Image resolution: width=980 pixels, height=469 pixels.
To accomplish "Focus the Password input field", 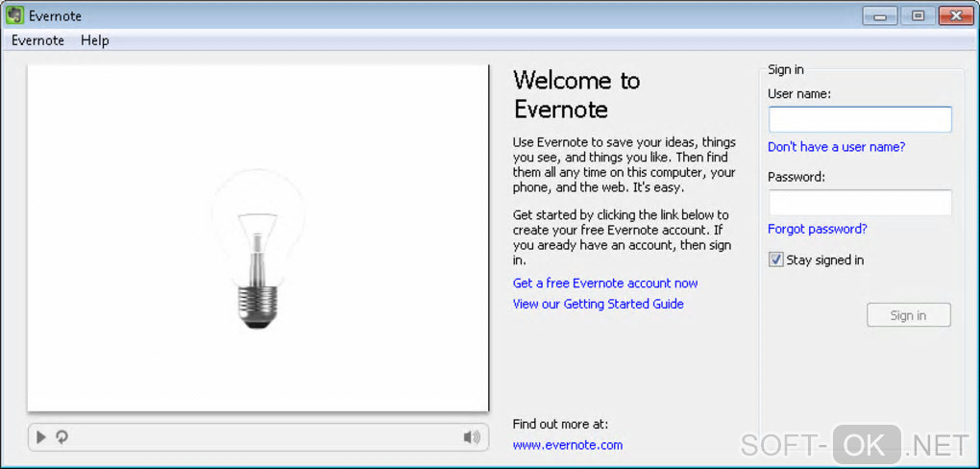I will (x=860, y=203).
